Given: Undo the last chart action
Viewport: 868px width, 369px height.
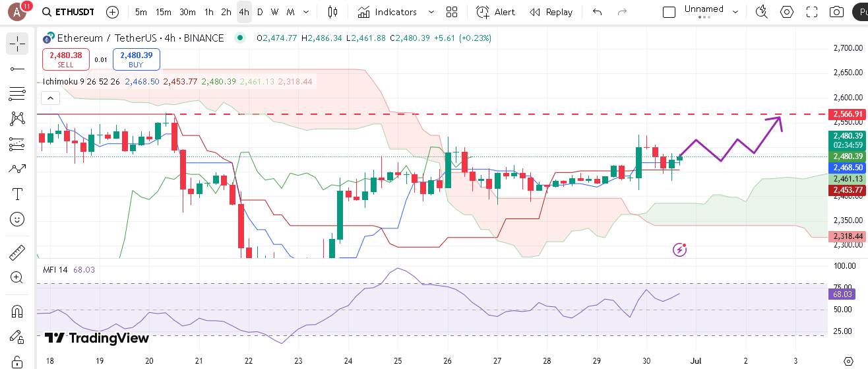Looking at the screenshot, I should tap(598, 12).
